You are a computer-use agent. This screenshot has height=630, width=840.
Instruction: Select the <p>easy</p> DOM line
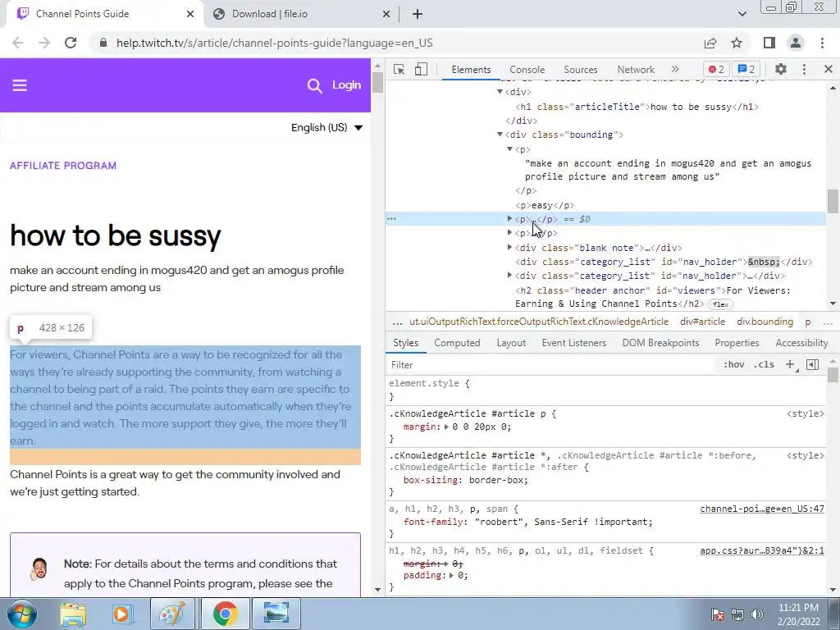pos(545,205)
